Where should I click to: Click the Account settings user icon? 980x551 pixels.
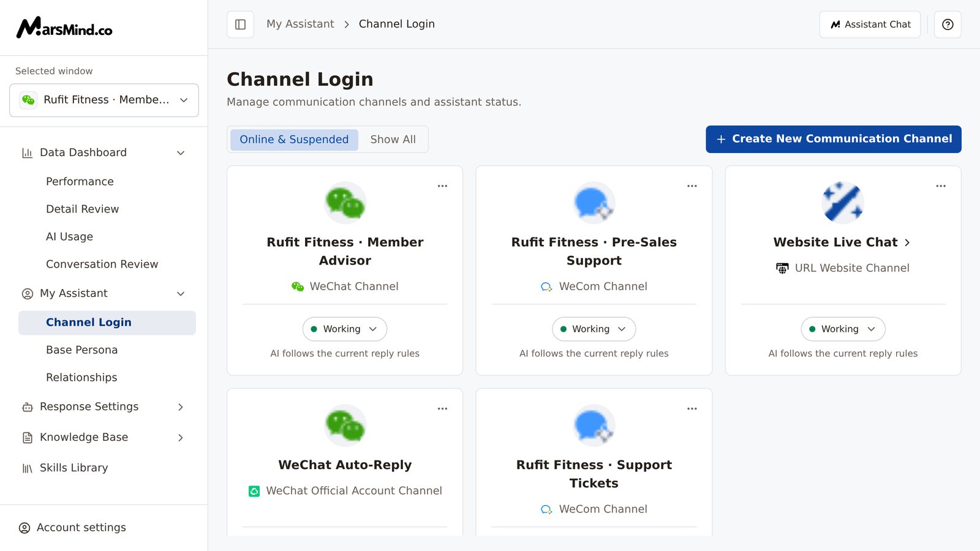[24, 528]
